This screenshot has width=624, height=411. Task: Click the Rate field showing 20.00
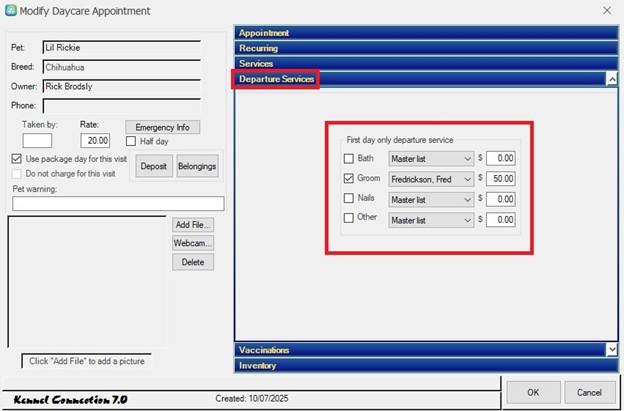[95, 140]
